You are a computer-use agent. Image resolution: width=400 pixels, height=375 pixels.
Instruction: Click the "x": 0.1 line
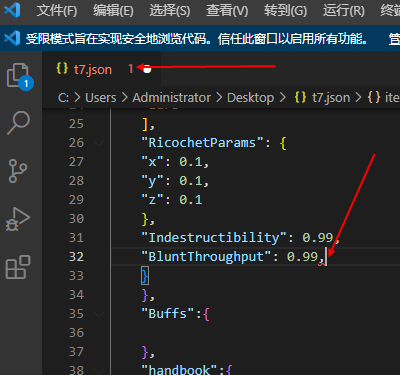(x=175, y=162)
